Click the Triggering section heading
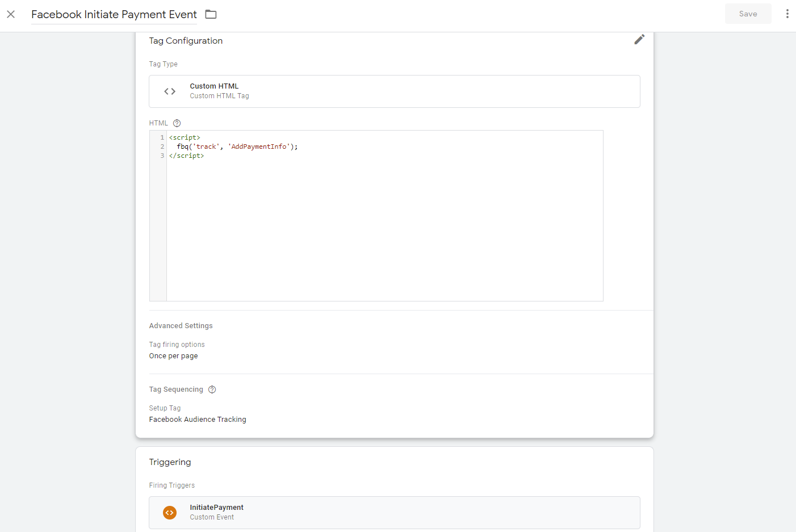This screenshot has height=532, width=796. (x=170, y=462)
